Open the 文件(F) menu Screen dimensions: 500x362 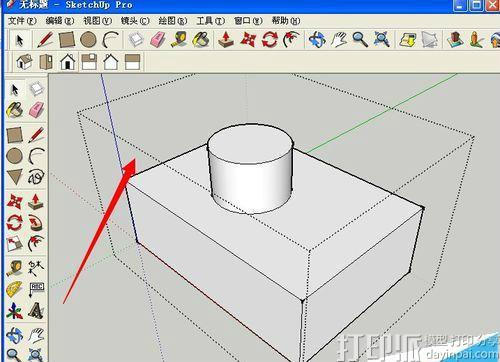click(x=22, y=21)
